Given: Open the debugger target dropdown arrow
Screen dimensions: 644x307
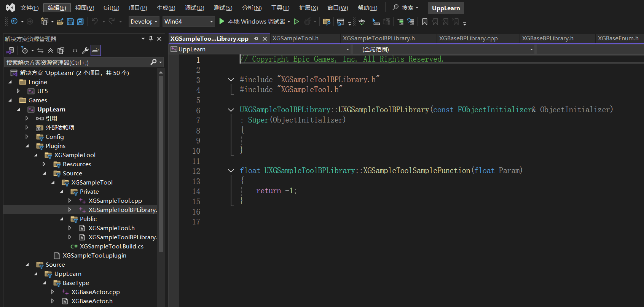Looking at the screenshot, I should pos(289,22).
